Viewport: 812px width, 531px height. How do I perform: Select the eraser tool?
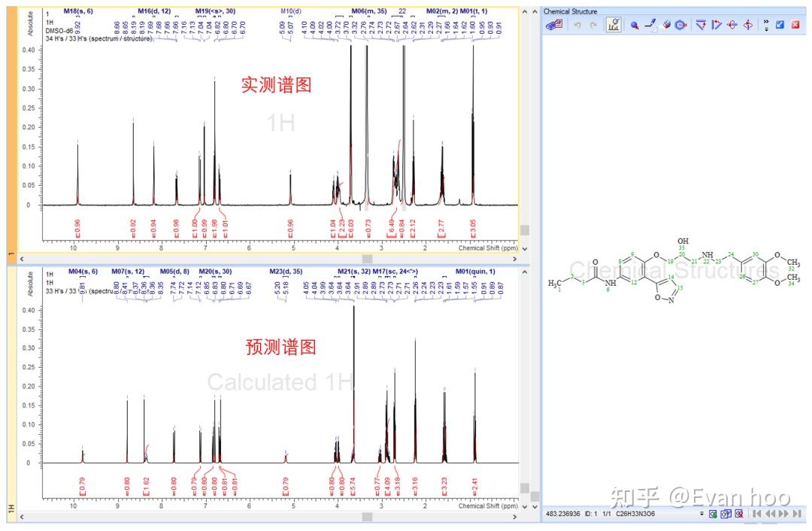point(665,24)
